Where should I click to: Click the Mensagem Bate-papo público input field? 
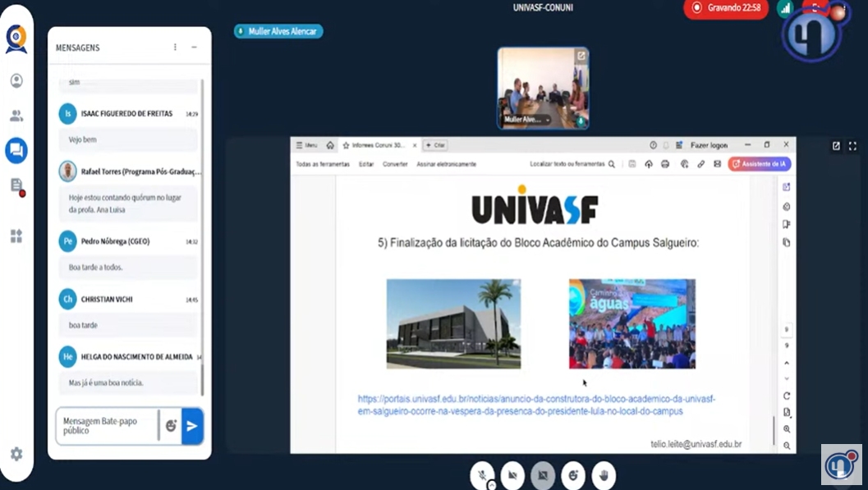pyautogui.click(x=107, y=425)
